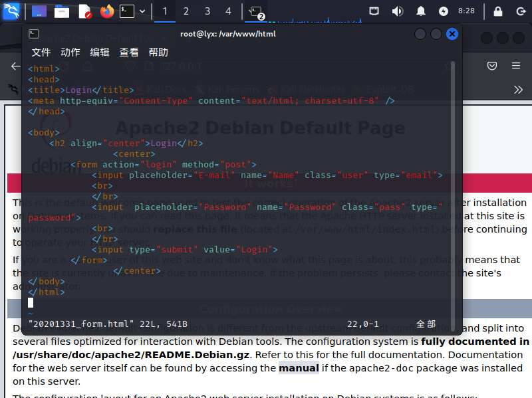
Task: Click the lock screen icon
Action: coord(497,11)
